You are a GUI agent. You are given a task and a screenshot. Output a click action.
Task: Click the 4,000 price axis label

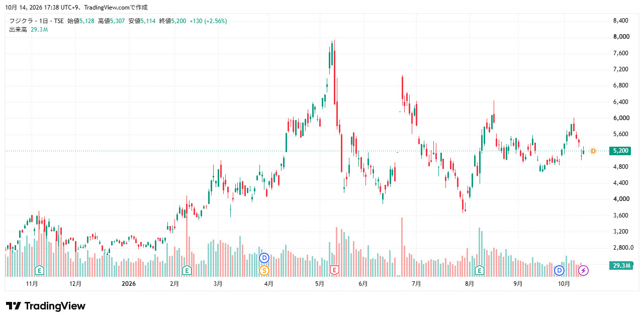tap(621, 199)
